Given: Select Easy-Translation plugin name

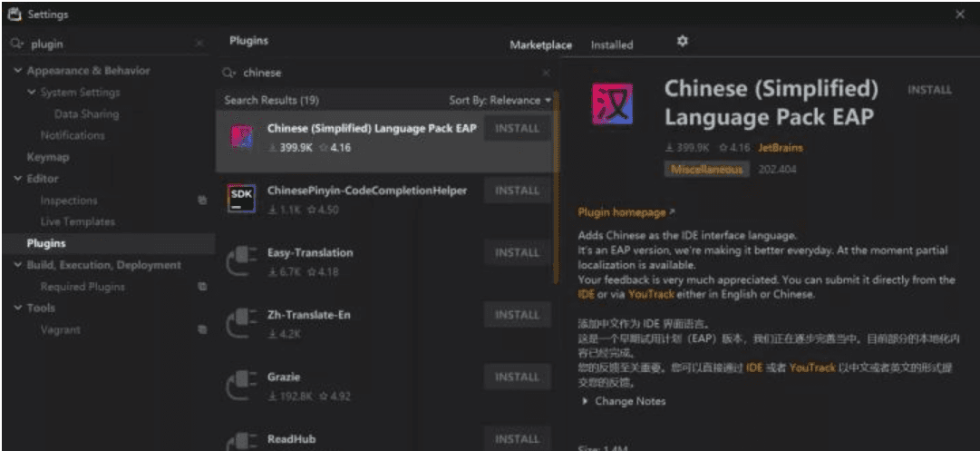Looking at the screenshot, I should 310,252.
